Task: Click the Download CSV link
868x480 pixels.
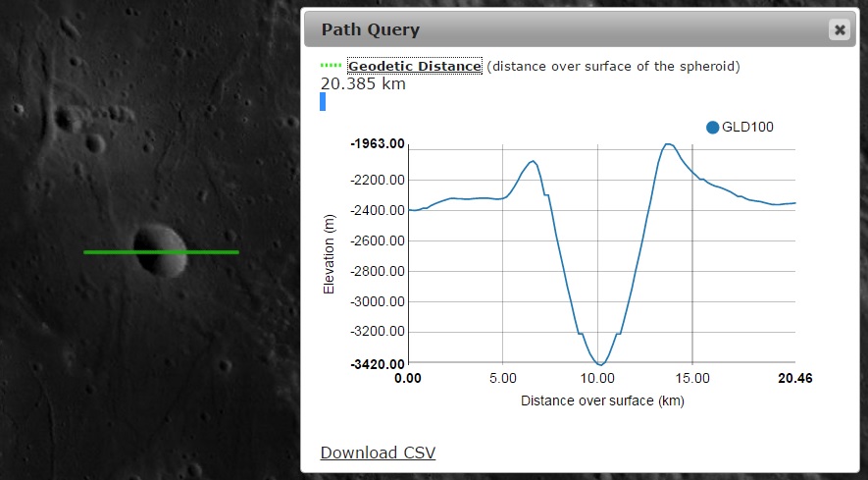Action: click(x=378, y=452)
